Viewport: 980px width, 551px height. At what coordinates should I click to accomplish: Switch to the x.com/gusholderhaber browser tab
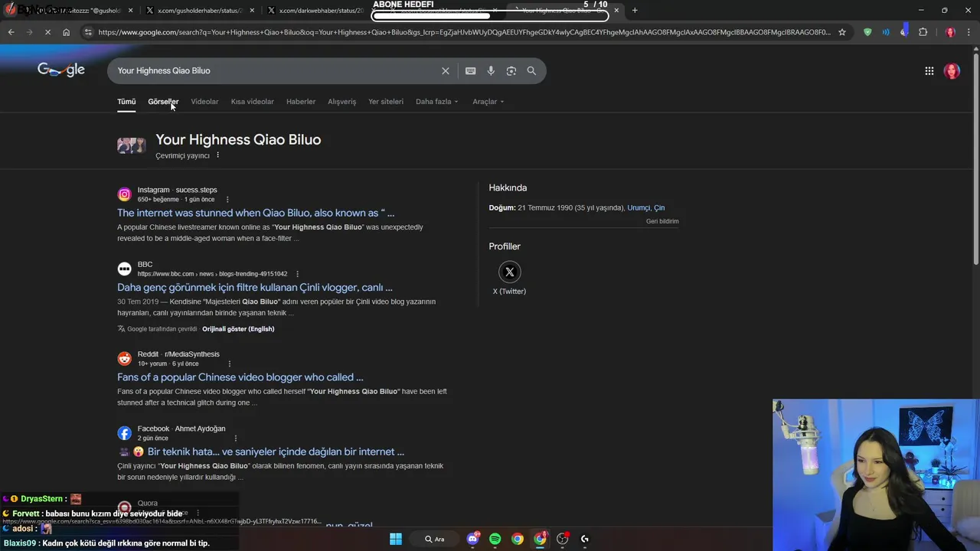pos(199,11)
